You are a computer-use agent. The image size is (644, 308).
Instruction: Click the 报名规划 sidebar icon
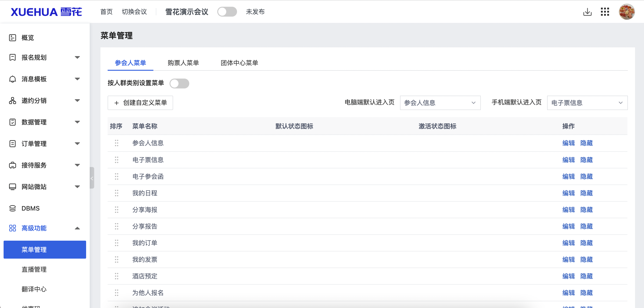tap(12, 57)
